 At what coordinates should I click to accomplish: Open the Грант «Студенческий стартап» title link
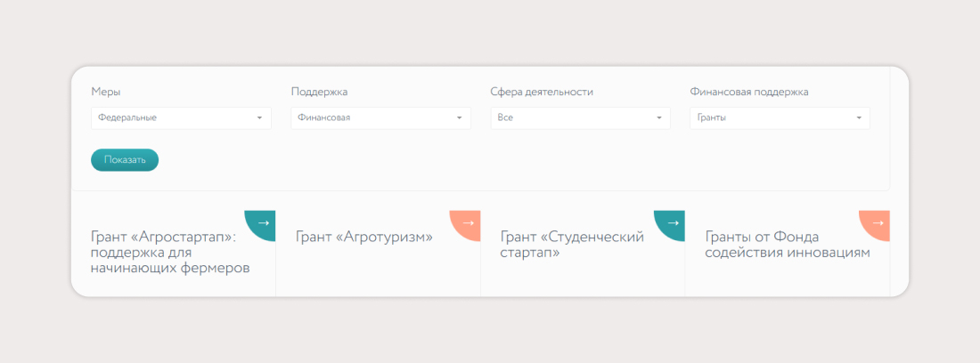tap(570, 245)
